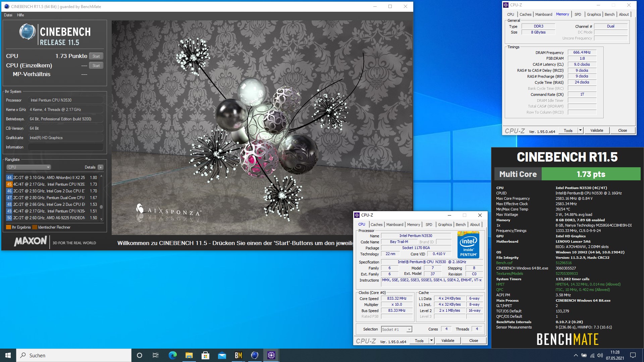Click the Intel Pentium logo in CPU-Z
Image resolution: width=644 pixels, height=362 pixels.
468,244
